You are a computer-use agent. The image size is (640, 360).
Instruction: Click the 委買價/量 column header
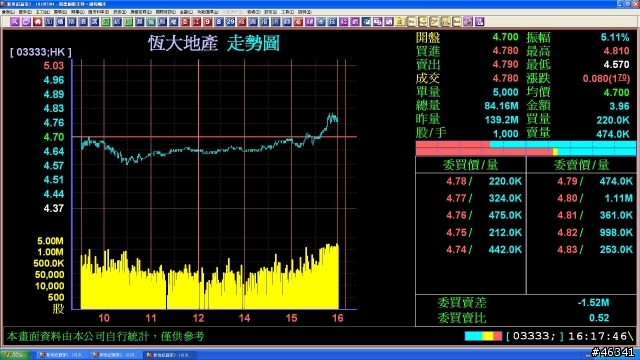click(x=470, y=165)
